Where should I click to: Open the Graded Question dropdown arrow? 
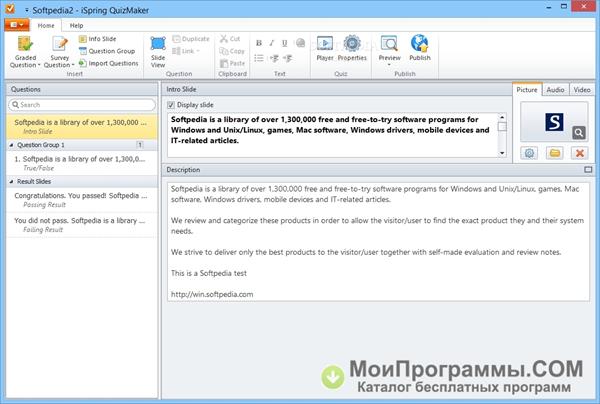pos(39,65)
